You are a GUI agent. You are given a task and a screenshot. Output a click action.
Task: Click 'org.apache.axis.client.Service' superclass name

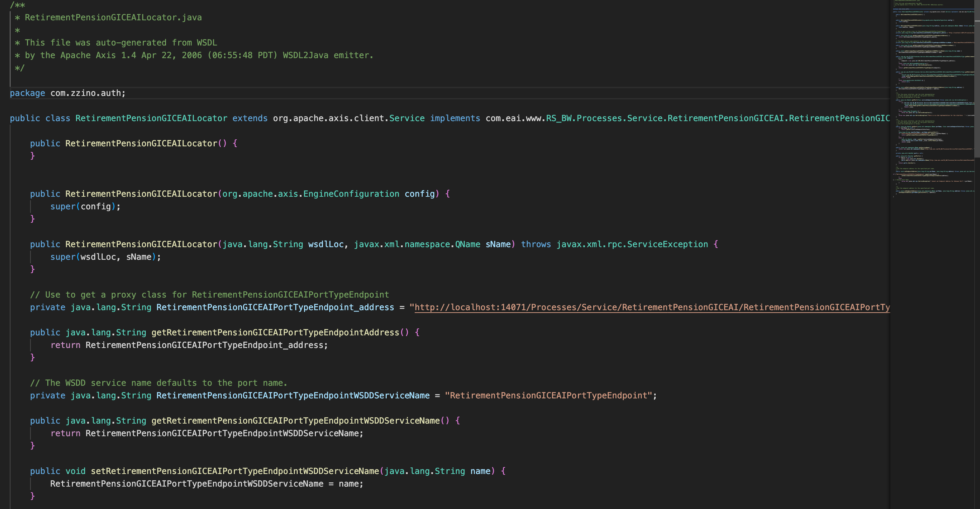[x=348, y=118]
